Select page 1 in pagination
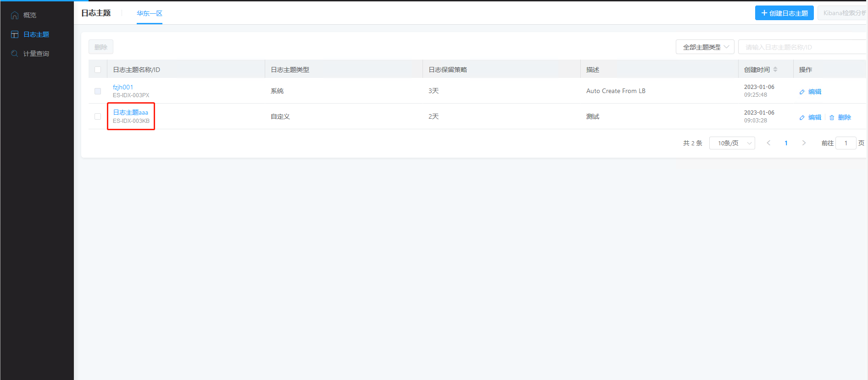Image resolution: width=868 pixels, height=380 pixels. [786, 143]
